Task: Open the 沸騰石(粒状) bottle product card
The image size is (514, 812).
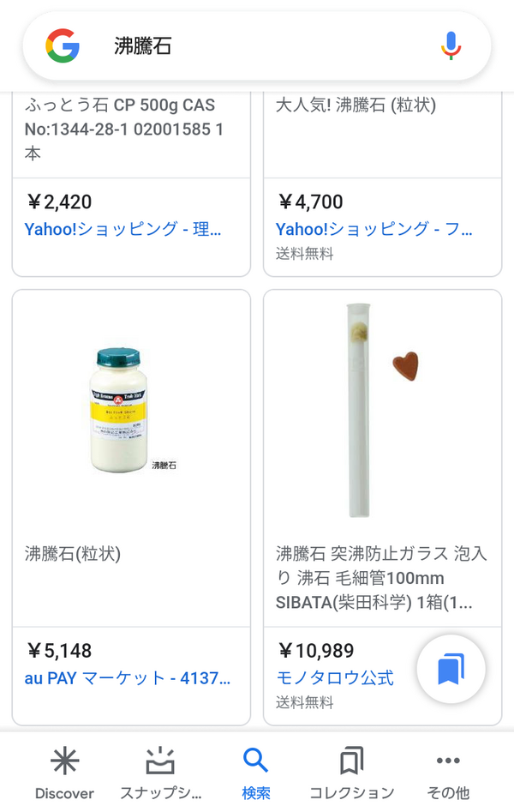Action: [130, 420]
